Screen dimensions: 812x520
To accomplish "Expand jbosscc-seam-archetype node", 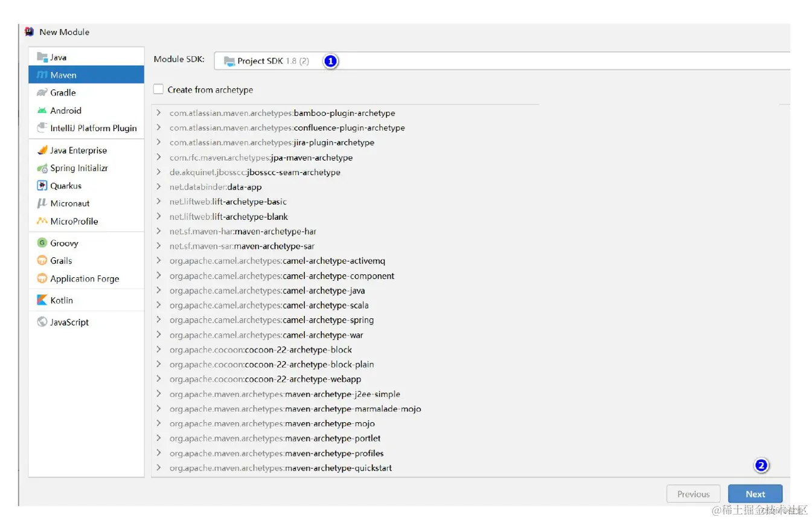I will click(x=159, y=172).
